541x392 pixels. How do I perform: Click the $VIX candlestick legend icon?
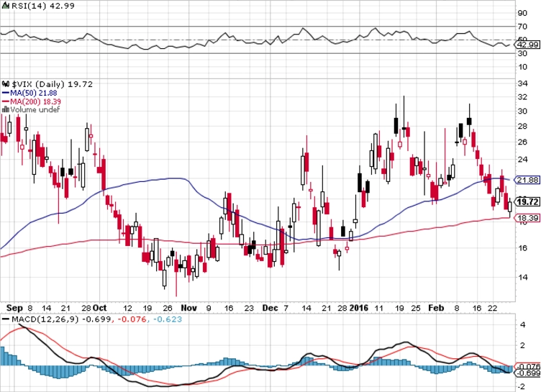[x=6, y=84]
